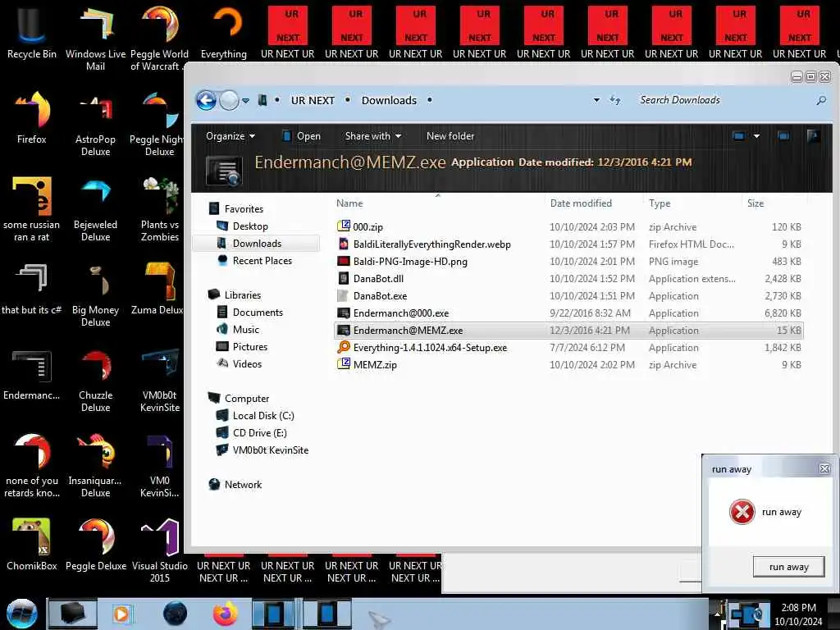Open Plants vs Zombies desktop icon
Viewport: 840px width, 630px height.
click(x=160, y=209)
